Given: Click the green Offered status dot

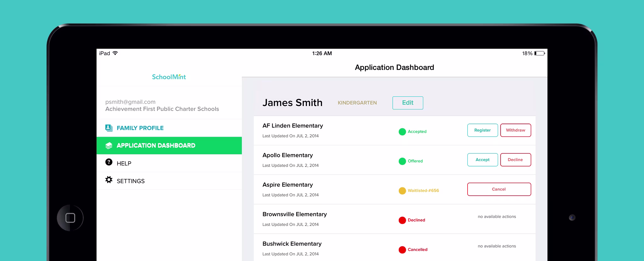Looking at the screenshot, I should (402, 161).
